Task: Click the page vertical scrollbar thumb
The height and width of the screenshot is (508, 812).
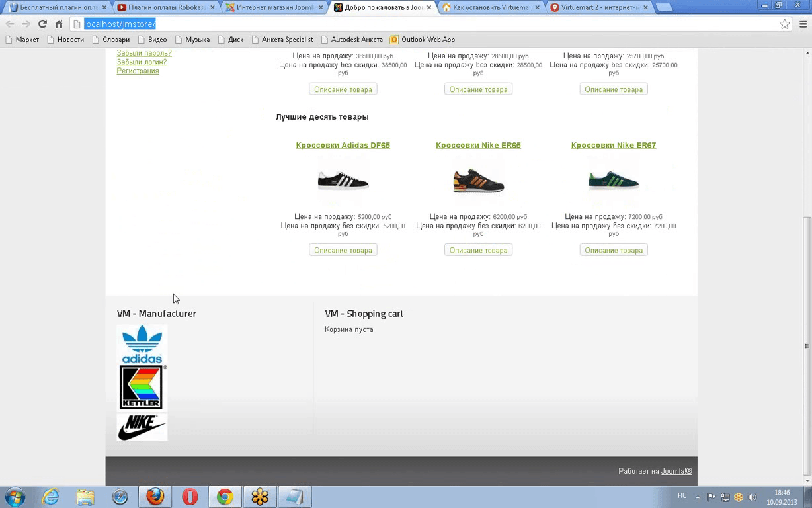Action: pos(807,346)
